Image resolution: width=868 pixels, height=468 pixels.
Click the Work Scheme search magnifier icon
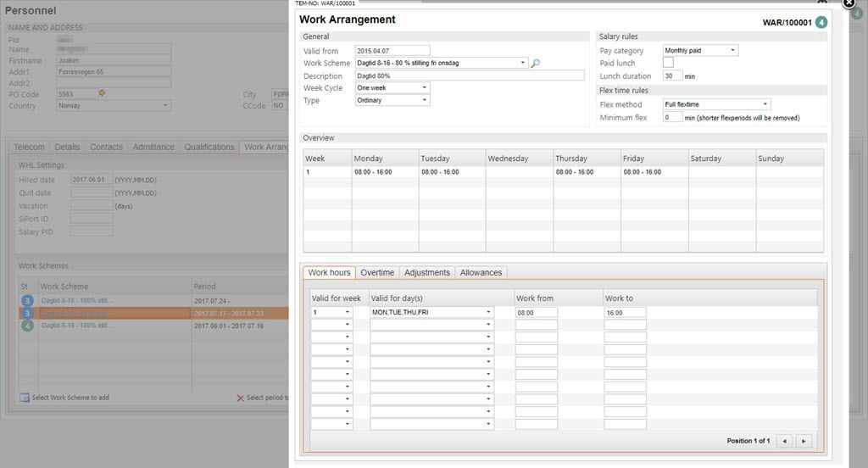pyautogui.click(x=536, y=64)
